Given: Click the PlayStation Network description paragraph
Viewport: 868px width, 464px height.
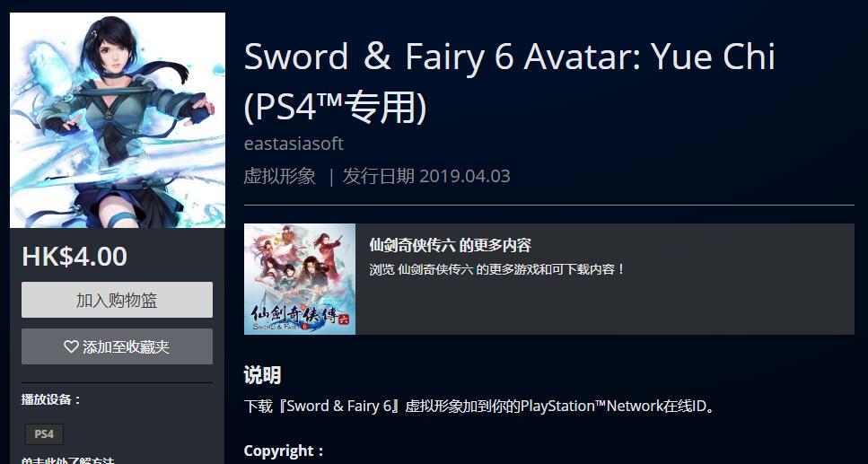Looking at the screenshot, I should (x=480, y=406).
